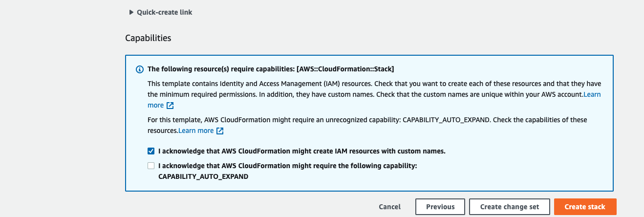Cancel the stack creation
Screen dimensions: 644x217
point(389,207)
